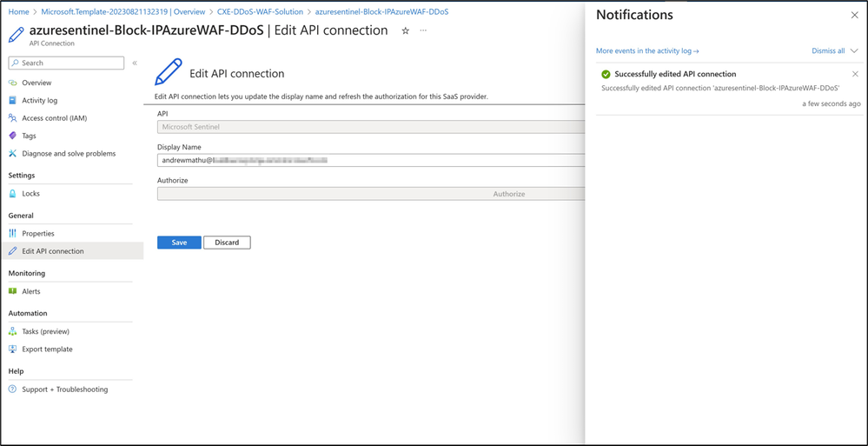Collapse the sidebar with double chevron
868x446 pixels.
(135, 63)
